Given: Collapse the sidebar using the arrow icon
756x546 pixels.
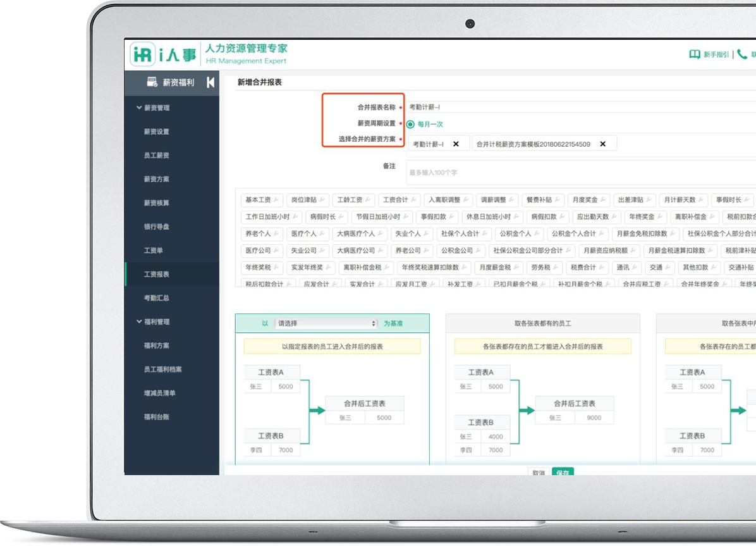Looking at the screenshot, I should [x=210, y=82].
